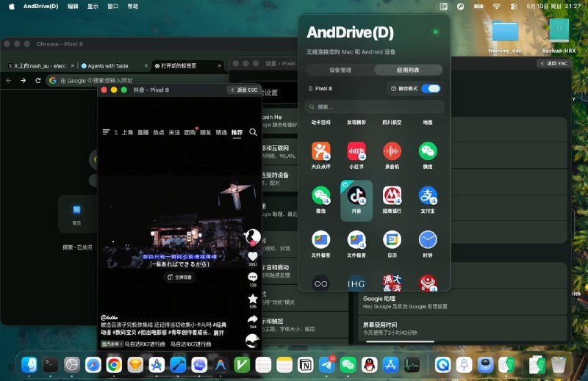
Task: Open 屏幕使用时间 in the settings window
Action: tap(462, 328)
